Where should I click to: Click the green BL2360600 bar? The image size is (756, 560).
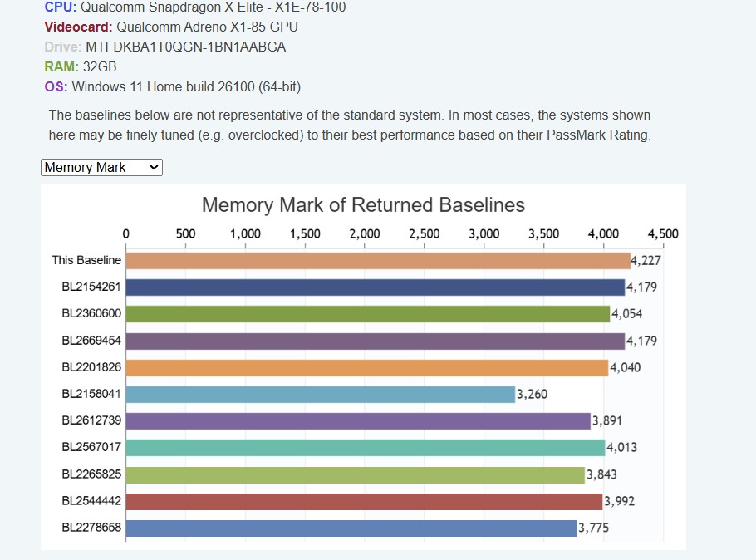(x=367, y=314)
